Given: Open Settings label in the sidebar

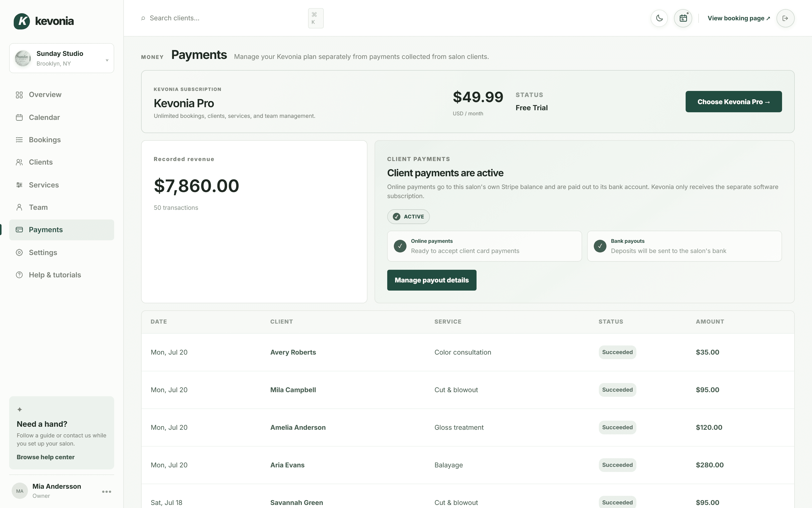Looking at the screenshot, I should [43, 252].
